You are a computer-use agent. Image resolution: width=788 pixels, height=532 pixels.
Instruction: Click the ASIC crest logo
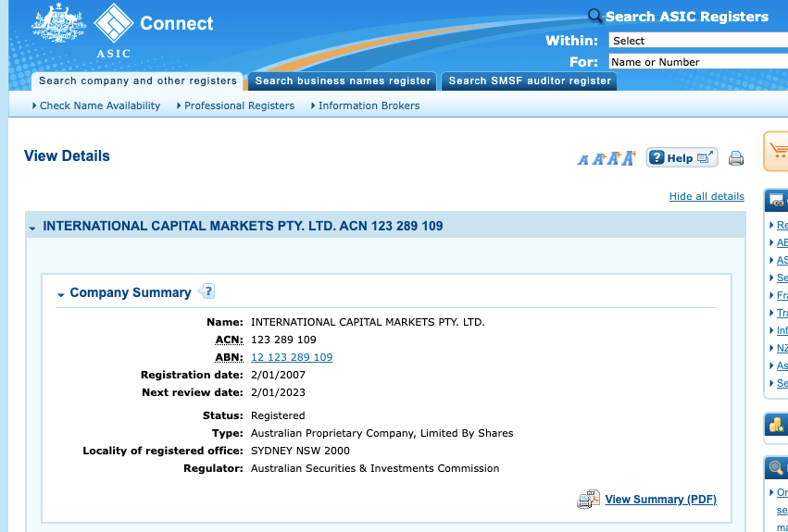click(58, 22)
